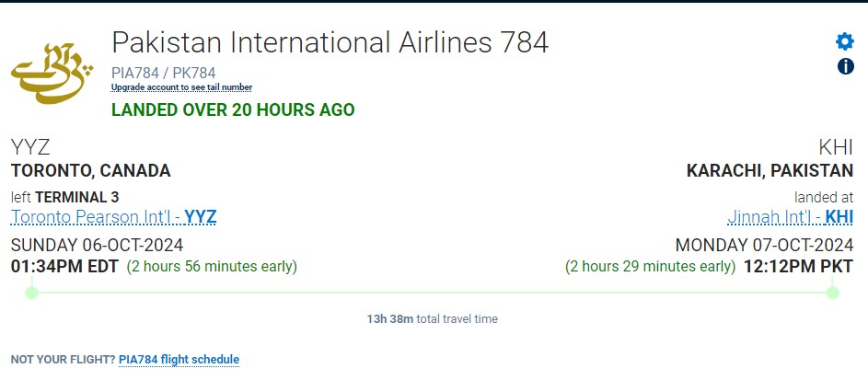
Task: Click the green flight progress line
Action: 433,293
